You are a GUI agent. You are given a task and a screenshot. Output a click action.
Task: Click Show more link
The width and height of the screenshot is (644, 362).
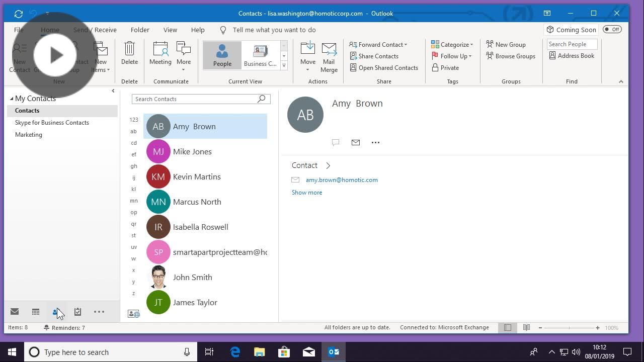(x=307, y=193)
